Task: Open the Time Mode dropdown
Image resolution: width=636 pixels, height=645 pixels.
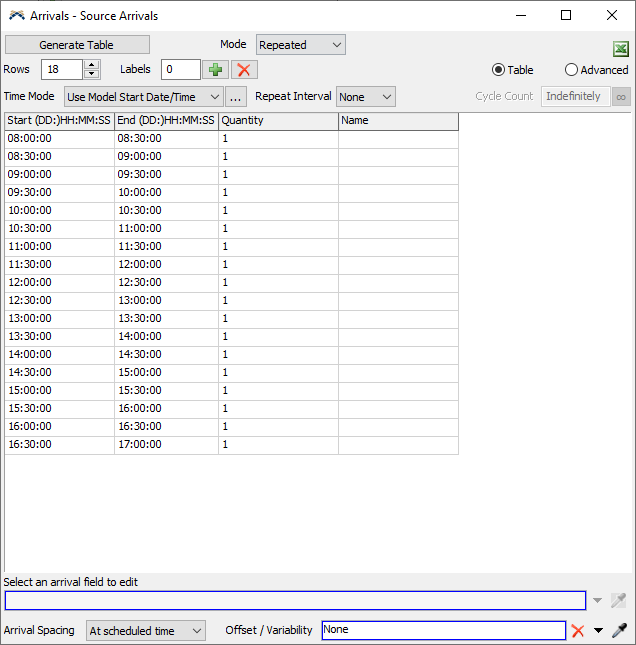Action: (143, 97)
